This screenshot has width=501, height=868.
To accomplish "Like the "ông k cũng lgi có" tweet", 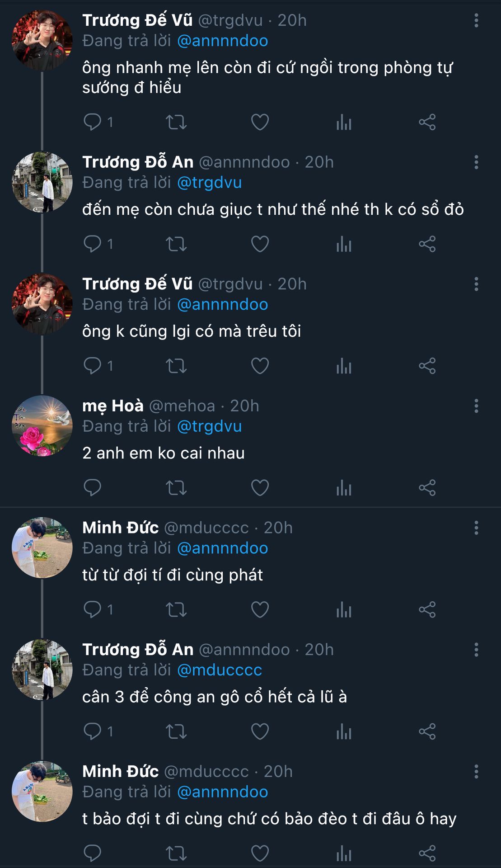I will click(x=260, y=366).
